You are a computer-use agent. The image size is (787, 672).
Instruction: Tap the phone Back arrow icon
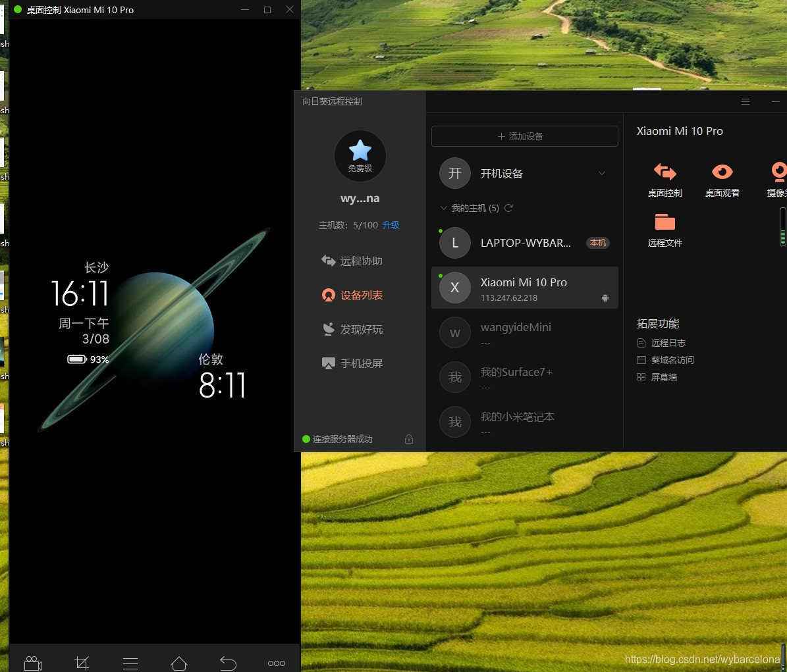point(228,663)
